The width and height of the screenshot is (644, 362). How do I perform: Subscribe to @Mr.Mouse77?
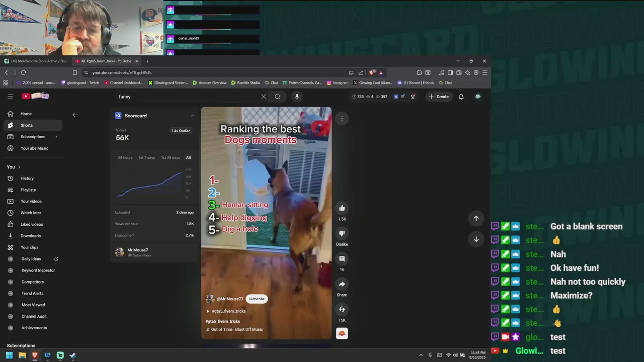[x=257, y=299]
